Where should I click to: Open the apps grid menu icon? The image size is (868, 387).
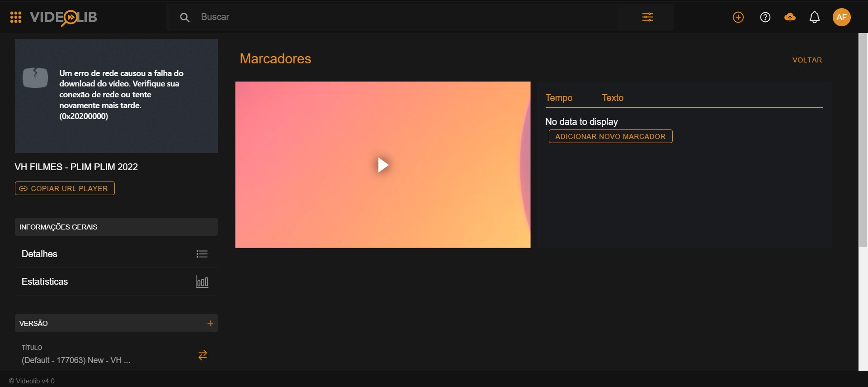16,17
